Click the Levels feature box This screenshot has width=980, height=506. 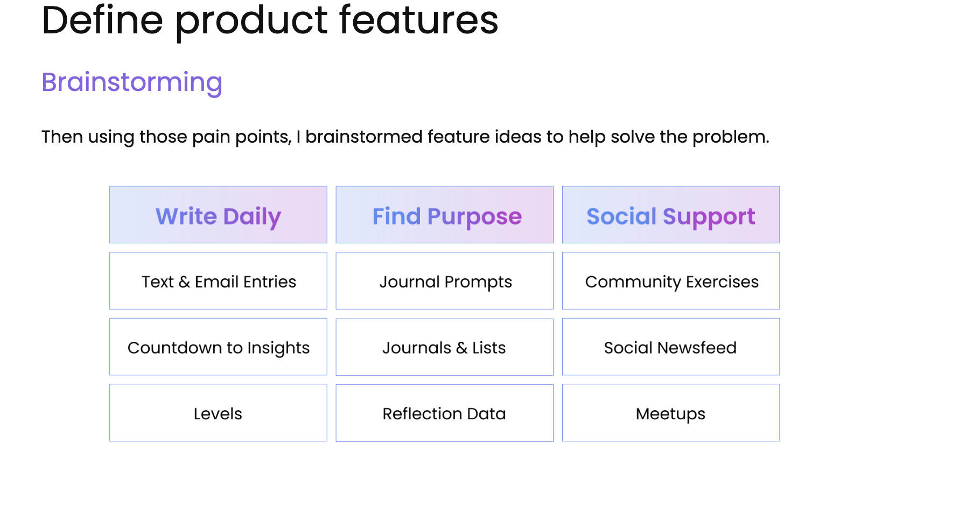click(218, 413)
